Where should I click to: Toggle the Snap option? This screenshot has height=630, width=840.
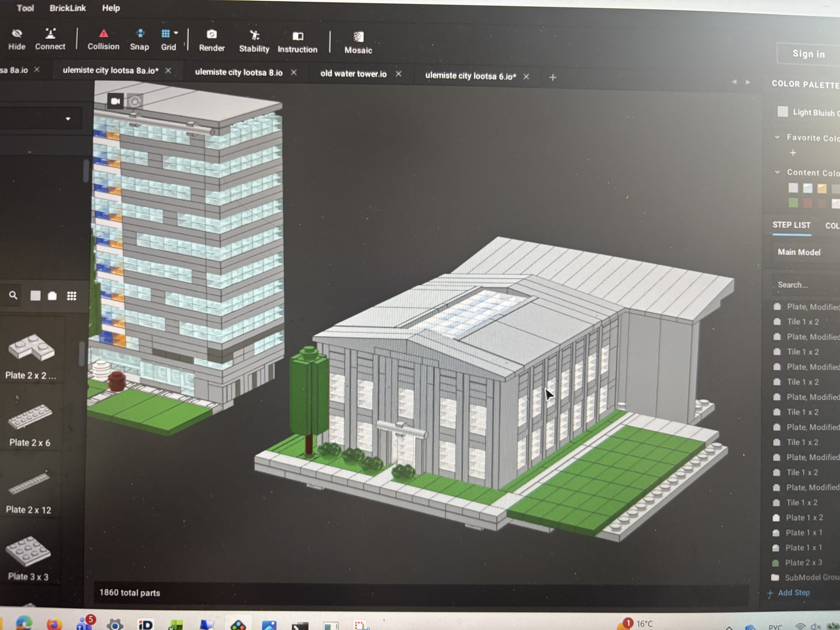pos(139,40)
